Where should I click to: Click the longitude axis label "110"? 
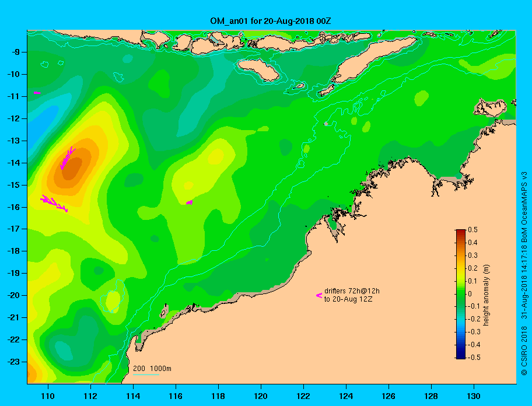(x=48, y=396)
